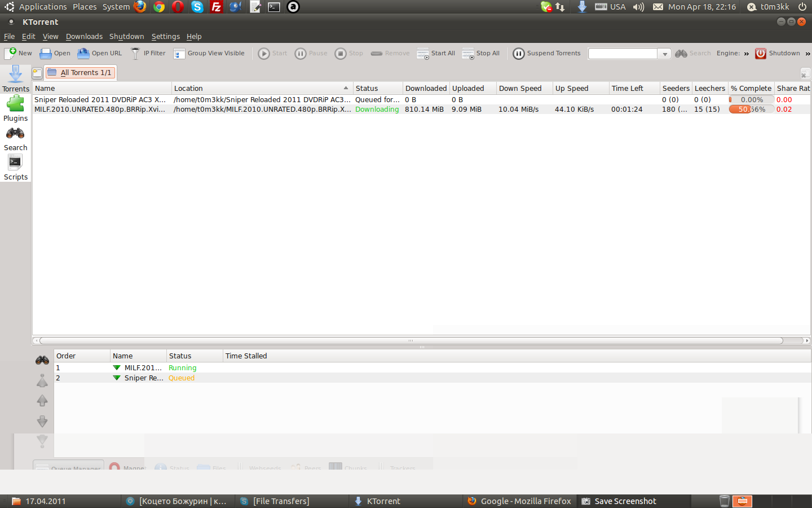Sort queue by Order column

tap(82, 356)
